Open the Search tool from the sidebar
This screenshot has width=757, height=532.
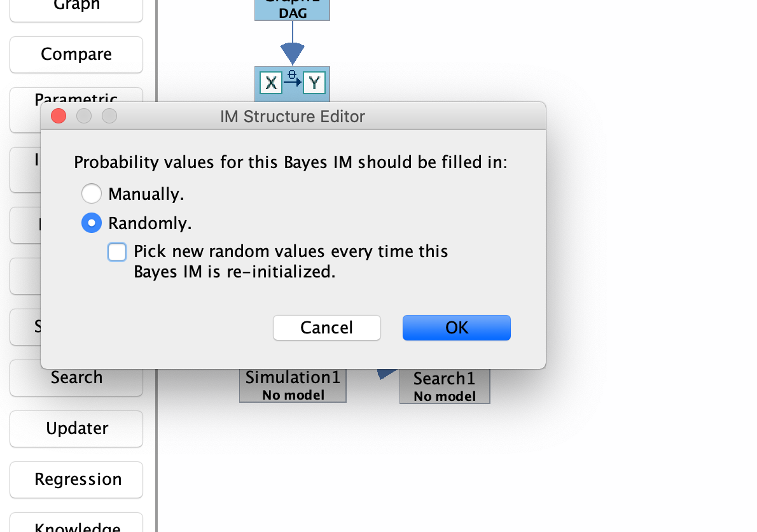coord(76,377)
